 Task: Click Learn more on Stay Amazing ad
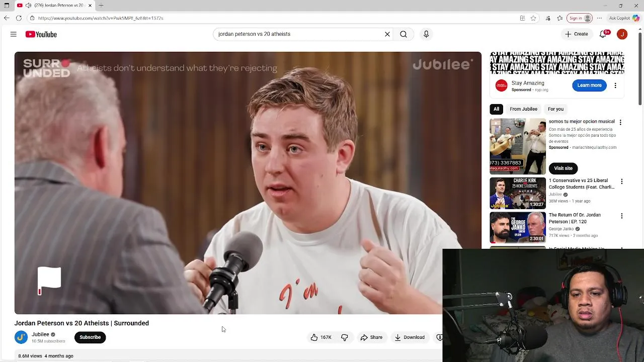[x=589, y=85]
